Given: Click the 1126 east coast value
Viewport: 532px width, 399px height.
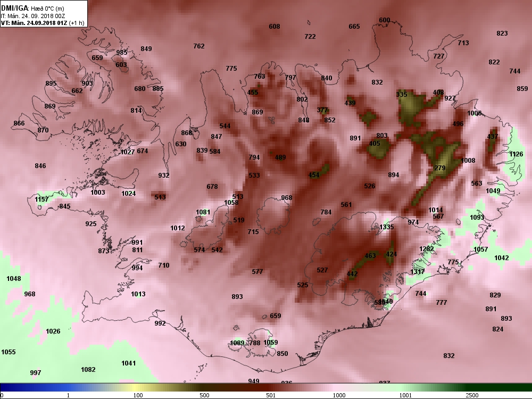Looking at the screenshot, I should point(516,154).
